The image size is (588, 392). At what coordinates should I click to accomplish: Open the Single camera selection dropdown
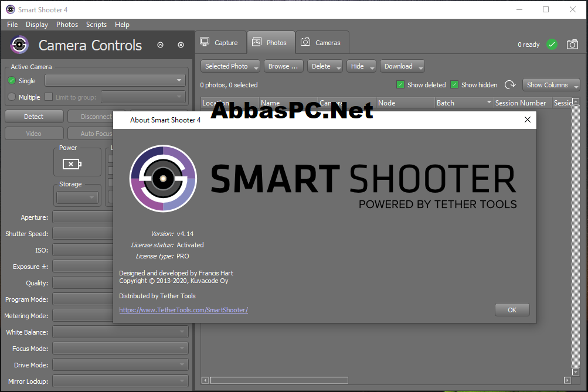pyautogui.click(x=115, y=80)
